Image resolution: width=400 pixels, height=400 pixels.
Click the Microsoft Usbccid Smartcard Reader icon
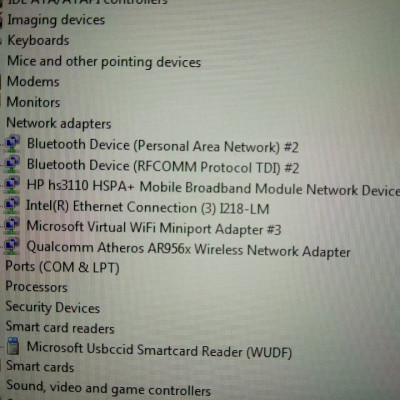pos(13,346)
